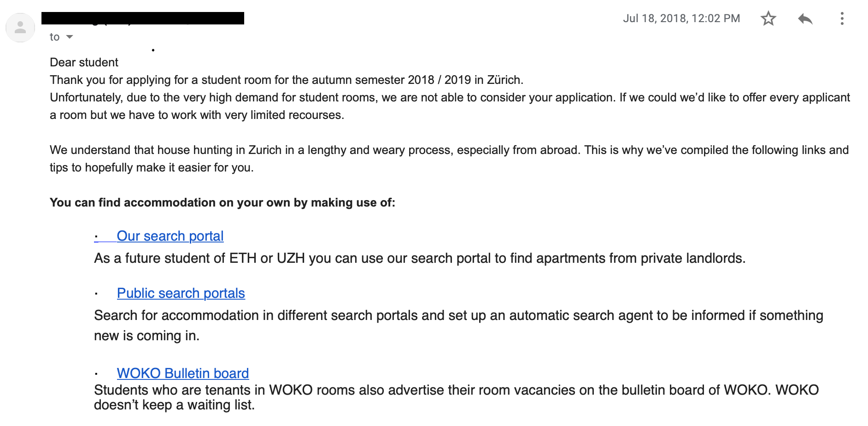Click the paragraph starting "We understand that house hunting"
Viewport: 868px width, 426px height.
tap(449, 159)
